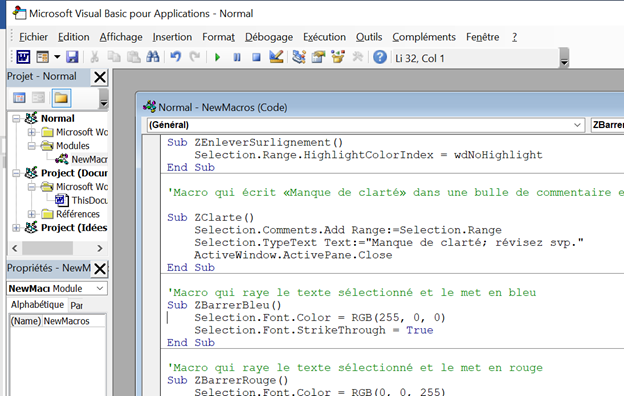The height and width of the screenshot is (396, 624).
Task: Open the NewMacros Module object dropdown
Action: click(x=99, y=288)
